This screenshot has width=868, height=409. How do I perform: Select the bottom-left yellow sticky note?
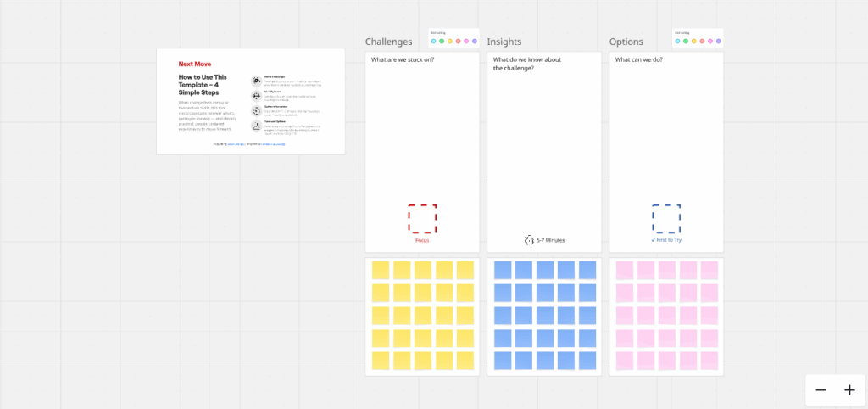(381, 361)
